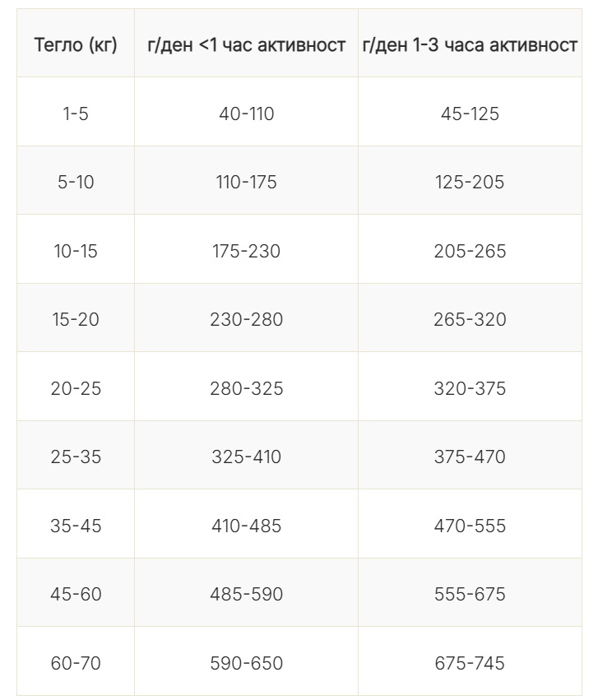Click the 'г/ден <1 час активност' header

pos(246,45)
